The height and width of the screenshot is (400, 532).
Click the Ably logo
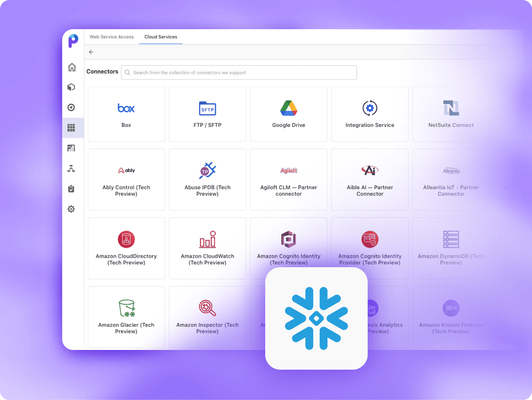pyautogui.click(x=126, y=170)
